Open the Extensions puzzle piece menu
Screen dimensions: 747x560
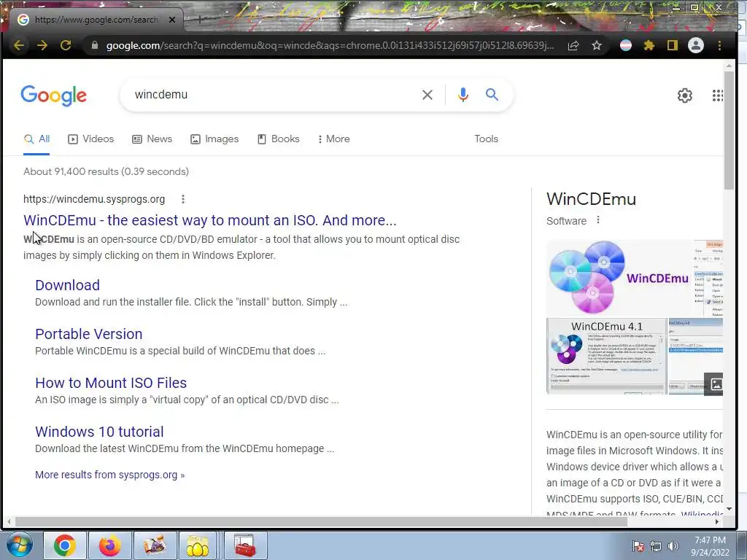649,45
